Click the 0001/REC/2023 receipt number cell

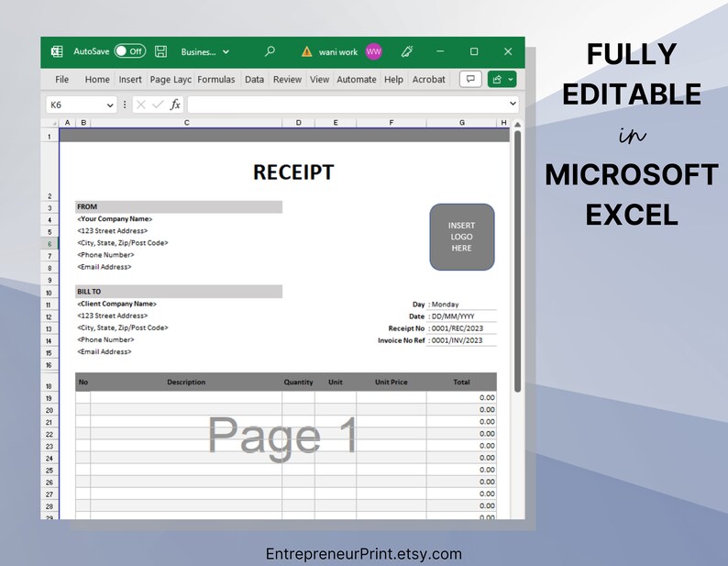(x=462, y=328)
